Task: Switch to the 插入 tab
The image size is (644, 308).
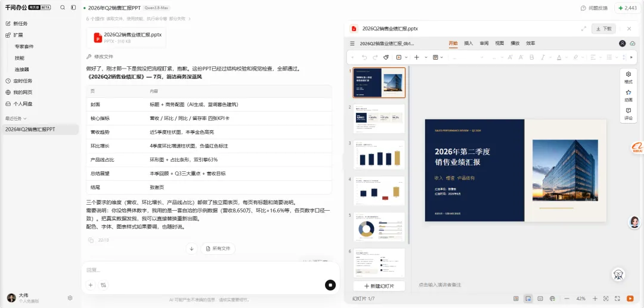Action: pyautogui.click(x=469, y=43)
